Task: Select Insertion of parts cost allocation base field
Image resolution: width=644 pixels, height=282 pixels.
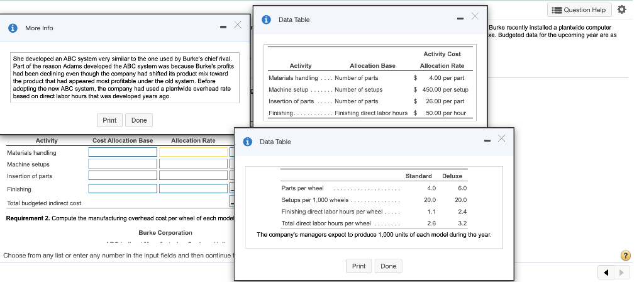Action: (123, 176)
